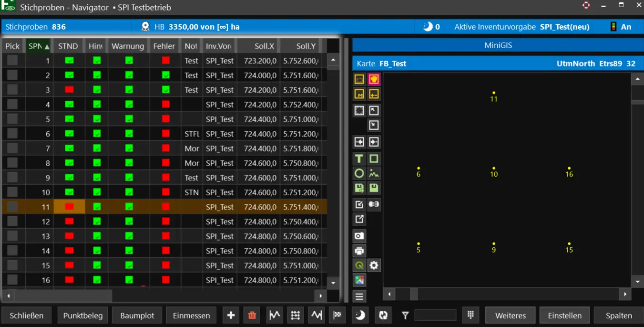Image resolution: width=644 pixels, height=327 pixels.
Task: Open the MiniGIS hamburger menu
Action: click(x=359, y=296)
